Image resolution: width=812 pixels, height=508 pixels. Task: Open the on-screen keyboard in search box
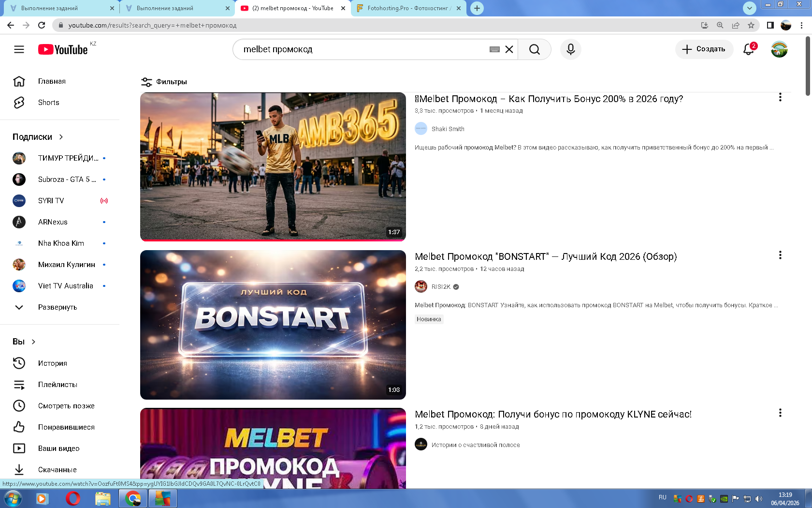pyautogui.click(x=494, y=49)
